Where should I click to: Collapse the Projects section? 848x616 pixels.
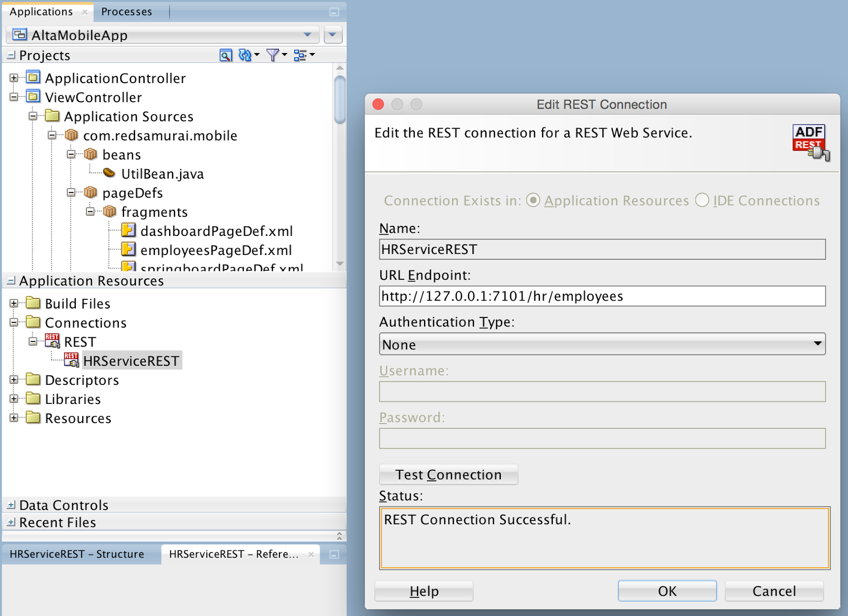11,55
